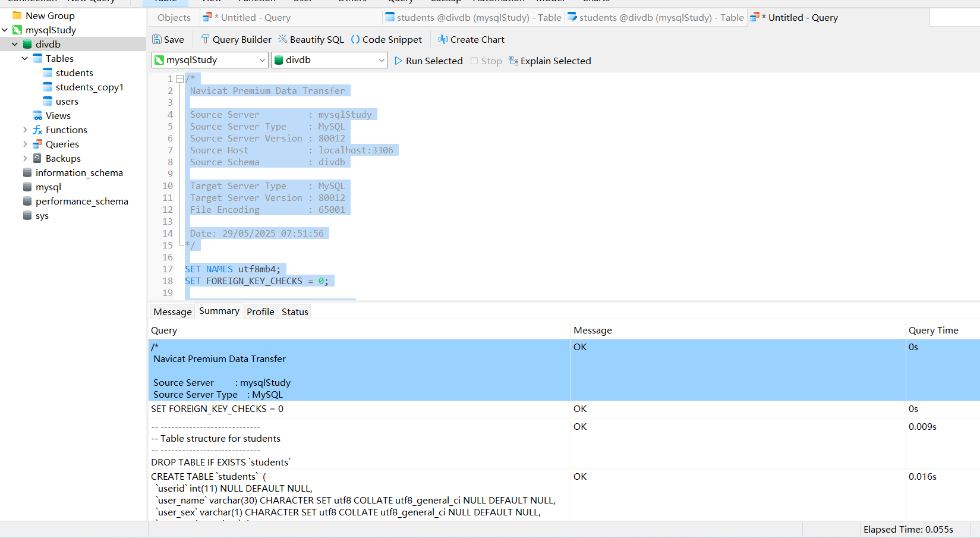Collapse the mysqlStudy connection node
This screenshot has height=538, width=980.
(5, 30)
